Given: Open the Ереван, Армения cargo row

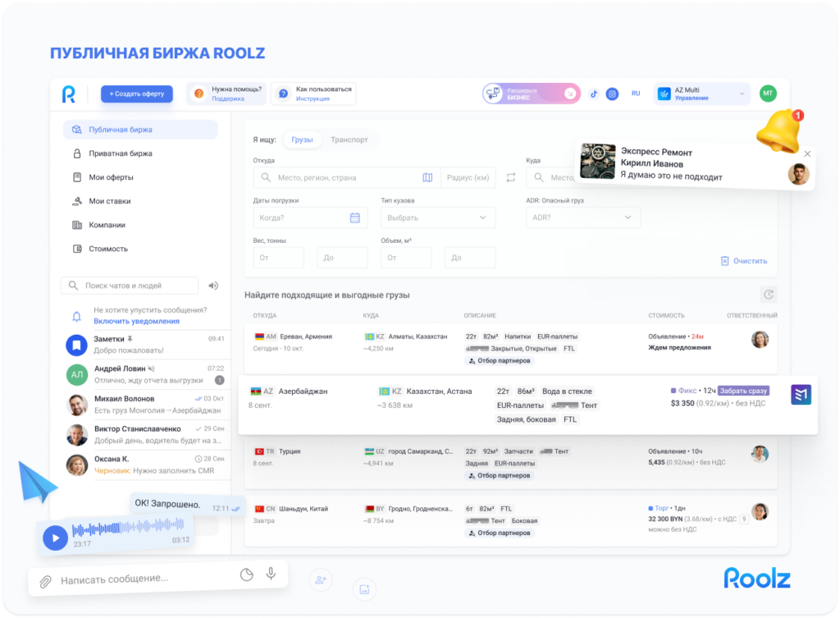Looking at the screenshot, I should (510, 349).
